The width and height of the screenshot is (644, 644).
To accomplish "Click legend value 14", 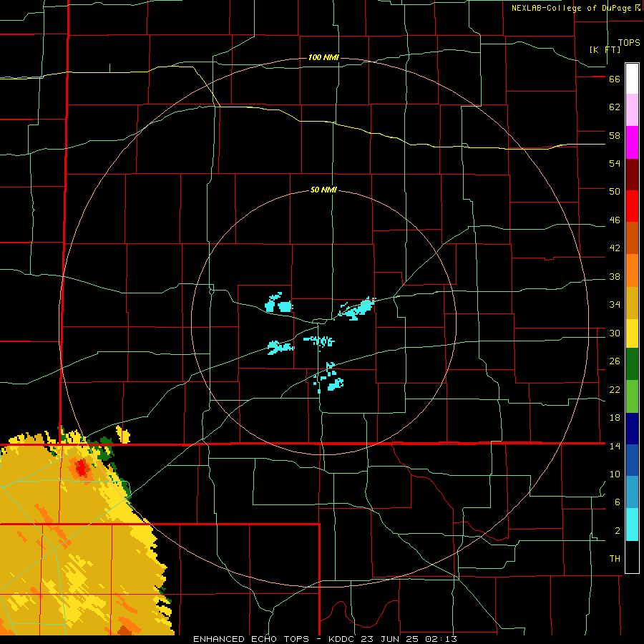I will pyautogui.click(x=615, y=446).
